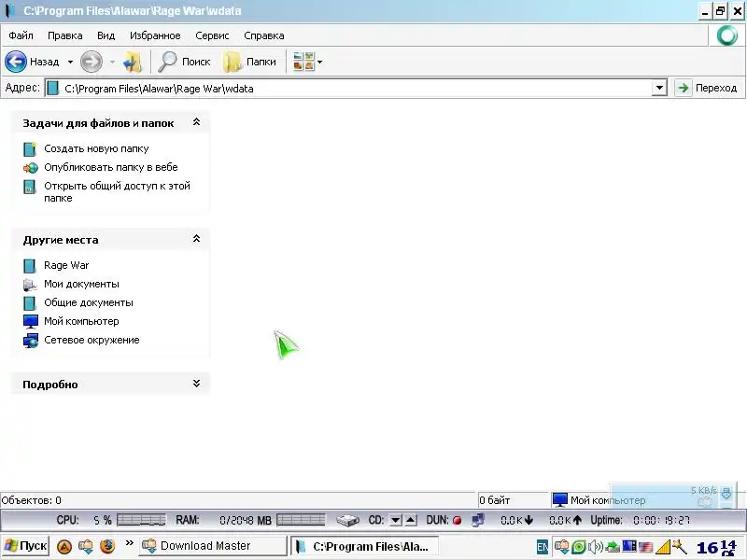Click Создать новую папку link
Viewport: 747px width, 560px height.
96,148
